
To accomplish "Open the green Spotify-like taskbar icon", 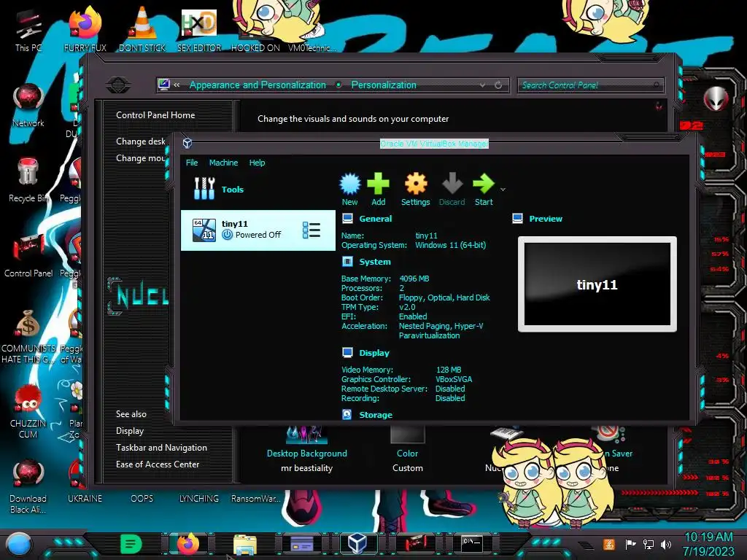I will [x=131, y=544].
